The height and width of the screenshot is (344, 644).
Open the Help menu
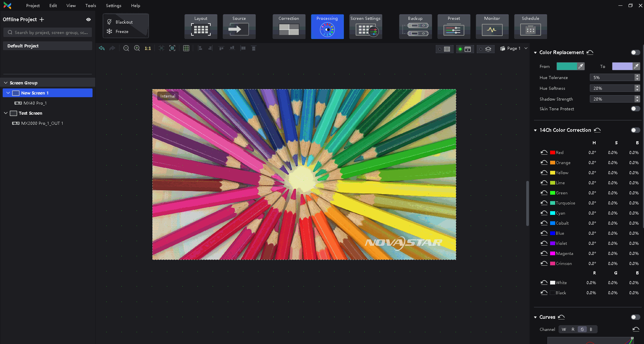[x=136, y=5]
